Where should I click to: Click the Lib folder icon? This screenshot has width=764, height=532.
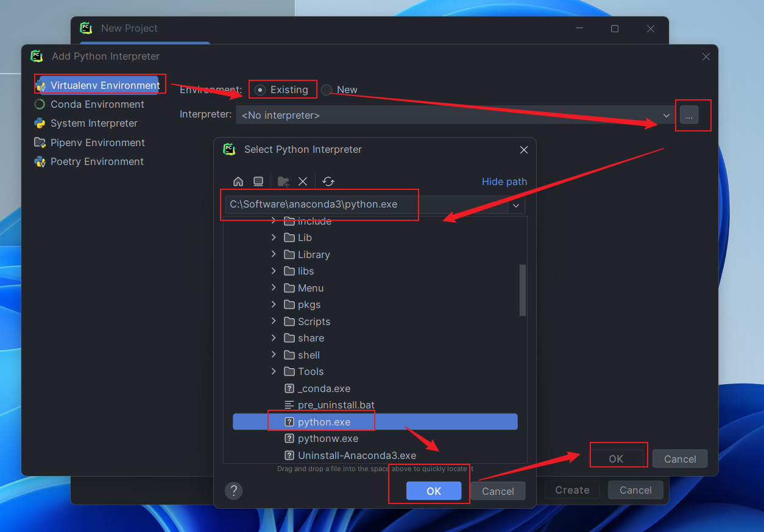pyautogui.click(x=289, y=237)
